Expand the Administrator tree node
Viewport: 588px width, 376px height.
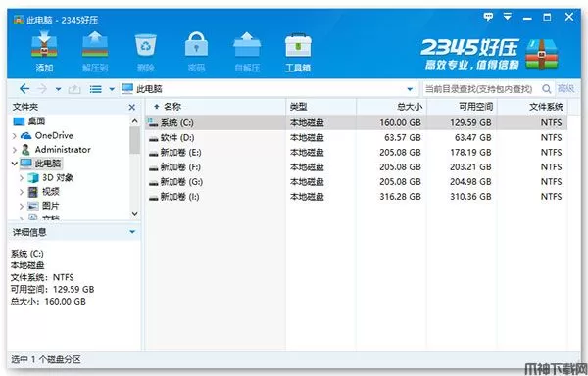pos(15,150)
